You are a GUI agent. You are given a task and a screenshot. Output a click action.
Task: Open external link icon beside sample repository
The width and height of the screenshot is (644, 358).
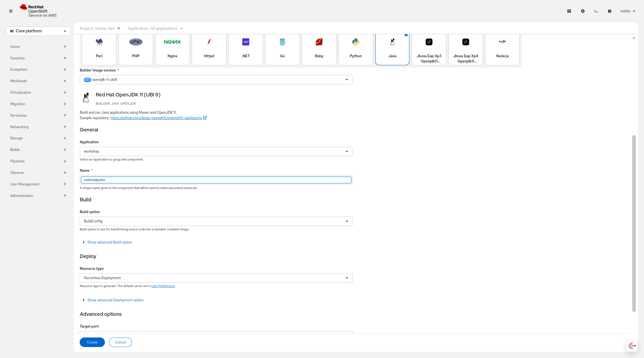(205, 118)
